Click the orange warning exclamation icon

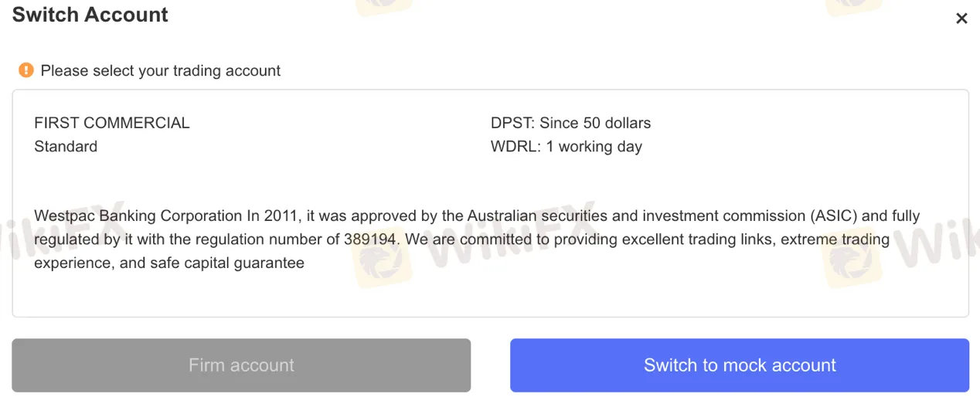point(26,70)
